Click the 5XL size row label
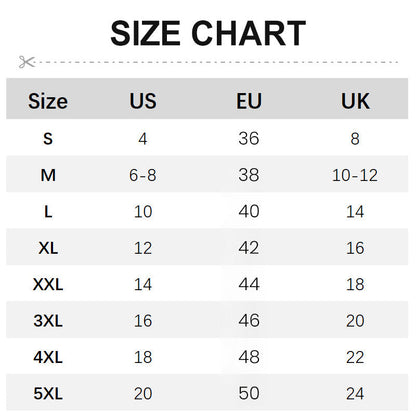This screenshot has width=416, height=416. (x=48, y=394)
